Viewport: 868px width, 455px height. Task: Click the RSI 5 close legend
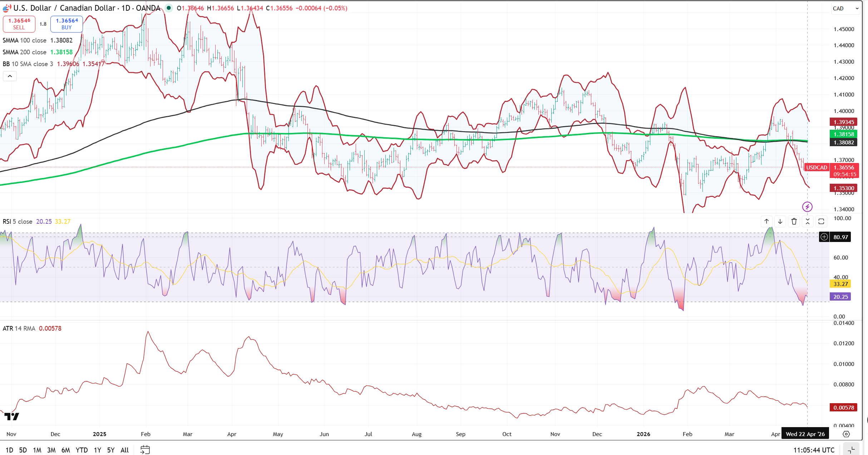(x=18, y=222)
